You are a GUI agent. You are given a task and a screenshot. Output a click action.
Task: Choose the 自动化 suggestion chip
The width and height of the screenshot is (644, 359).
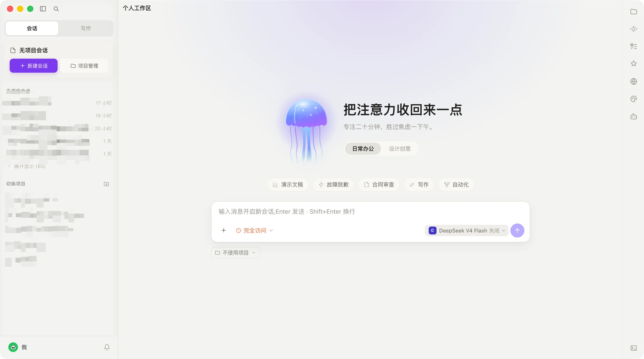(456, 184)
